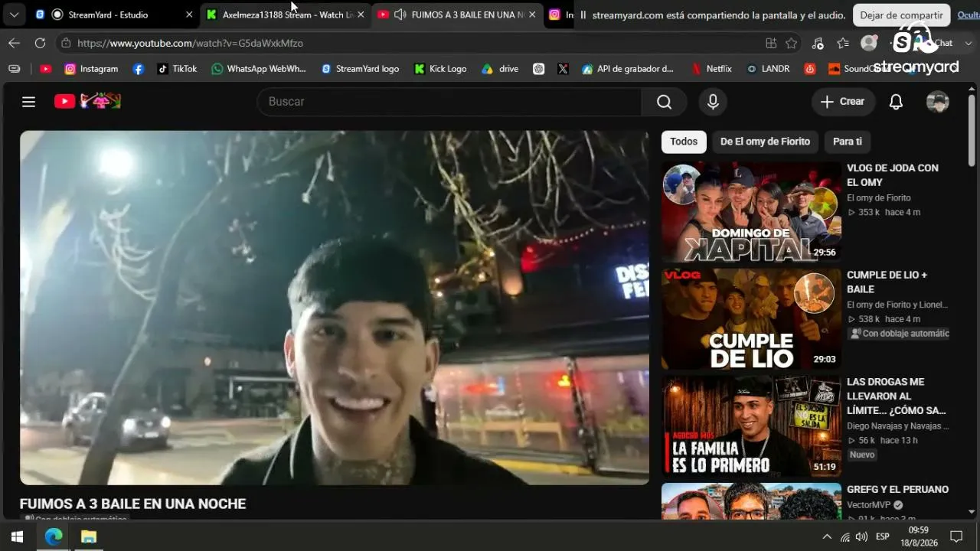Screen dimensions: 980x551
Task: Open the Netflix bookmark
Action: pos(711,69)
